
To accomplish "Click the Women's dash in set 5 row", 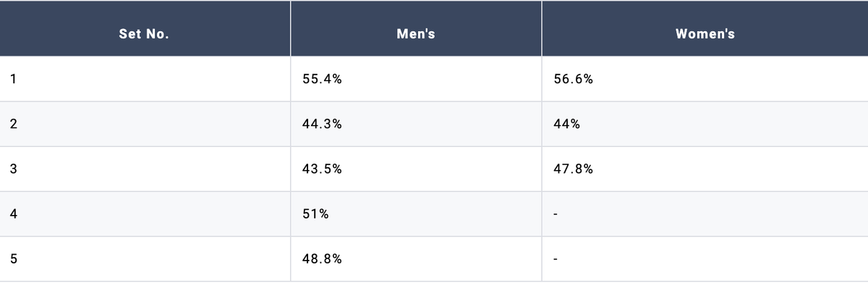I will 556,259.
